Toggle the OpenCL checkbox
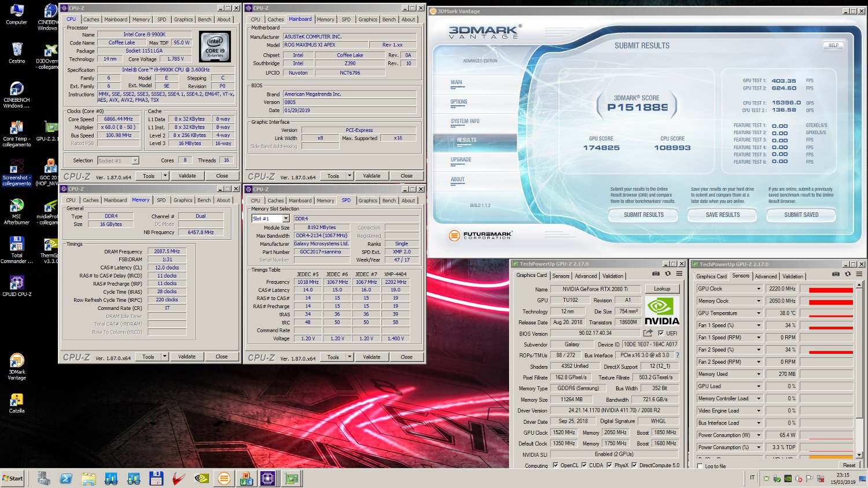Screen dimensions: 868x488 click(x=556, y=465)
